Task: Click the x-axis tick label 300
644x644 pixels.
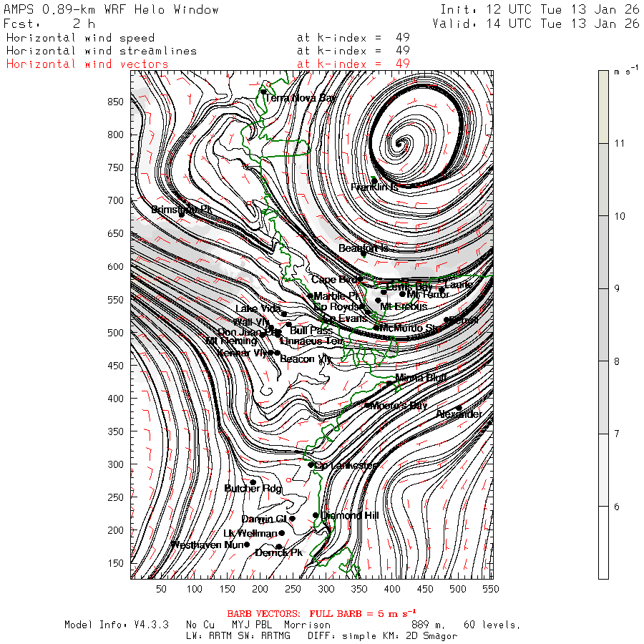Action: coord(326,589)
